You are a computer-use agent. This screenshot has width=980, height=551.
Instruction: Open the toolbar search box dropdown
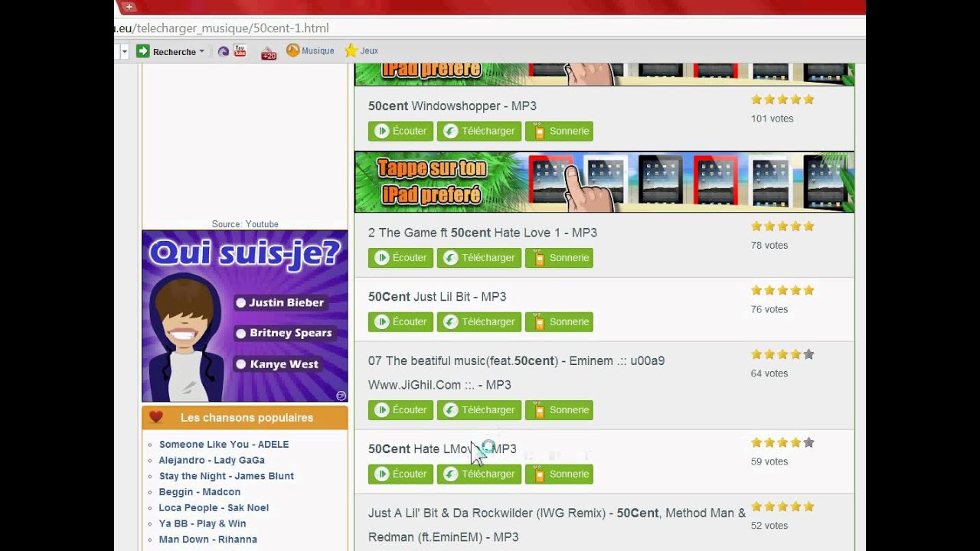(x=124, y=52)
